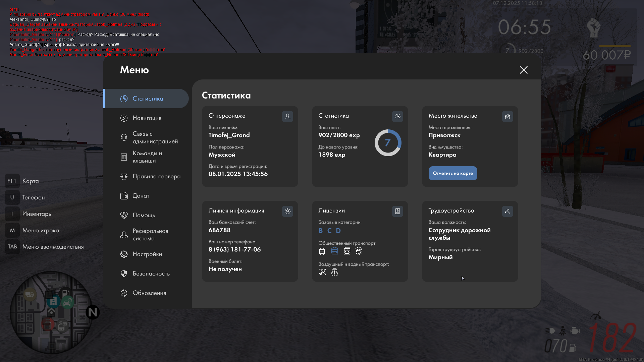This screenshot has width=644, height=362.
Task: Click the boat license icon
Action: pyautogui.click(x=334, y=272)
